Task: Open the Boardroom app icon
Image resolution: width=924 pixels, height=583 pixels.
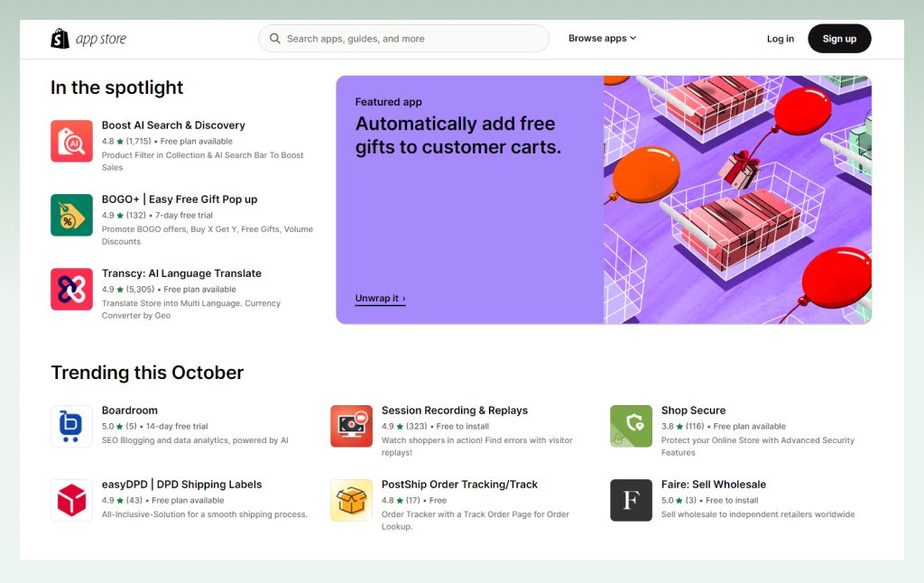Action: point(71,426)
